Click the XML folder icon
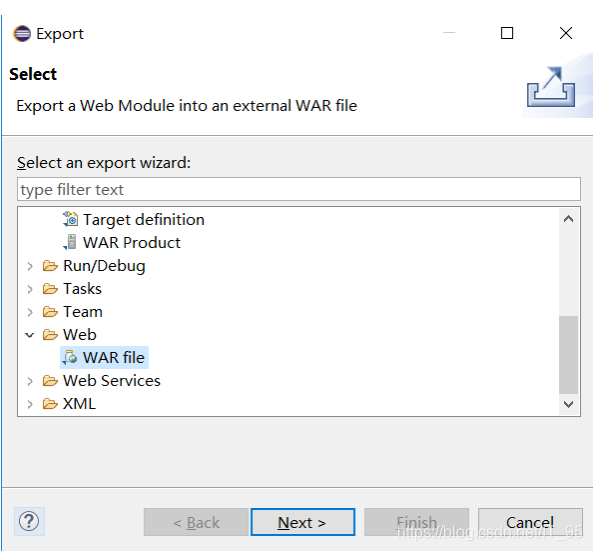 pos(50,404)
